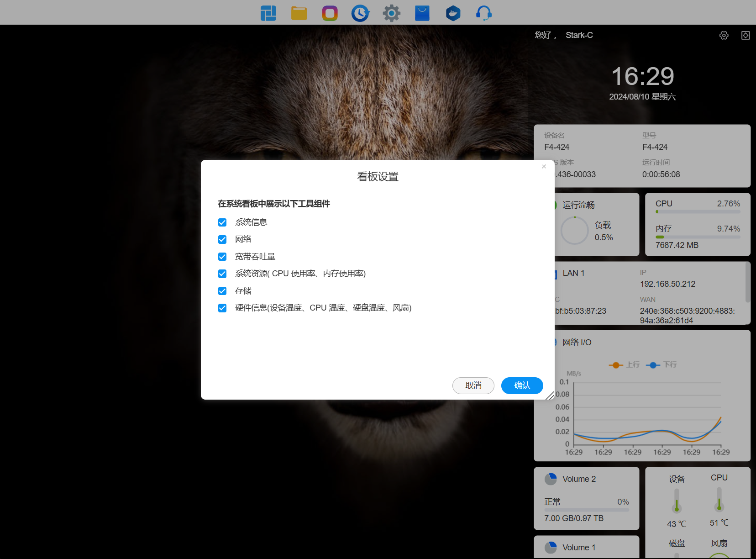This screenshot has width=756, height=559.
Task: Uncheck the 存储 checkbox
Action: (222, 291)
